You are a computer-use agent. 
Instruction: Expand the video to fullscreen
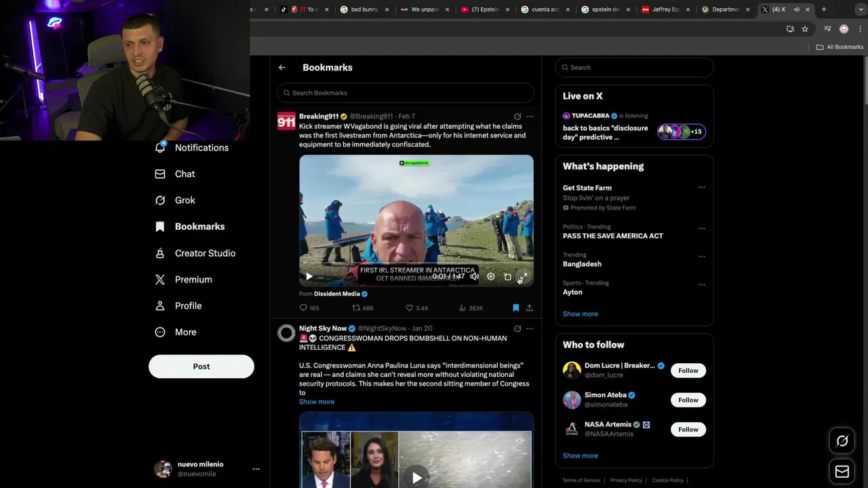click(x=523, y=277)
